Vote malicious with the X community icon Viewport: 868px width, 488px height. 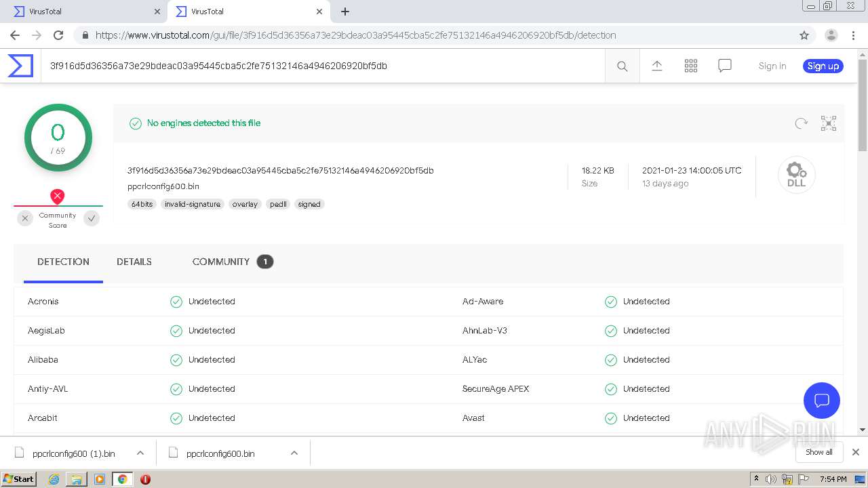coord(25,218)
